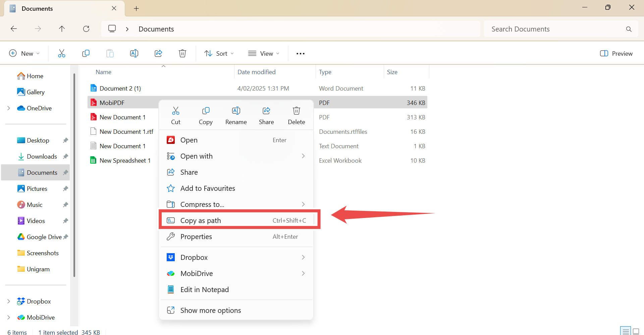The image size is (644, 335).
Task: Click the Delete trash icon in toolbar
Action: click(182, 53)
